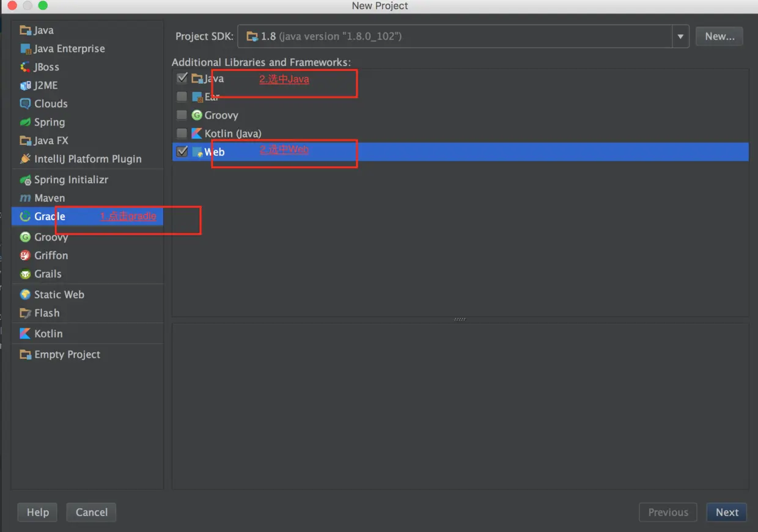Image resolution: width=758 pixels, height=532 pixels.
Task: Select Gradle project type
Action: pyautogui.click(x=87, y=216)
